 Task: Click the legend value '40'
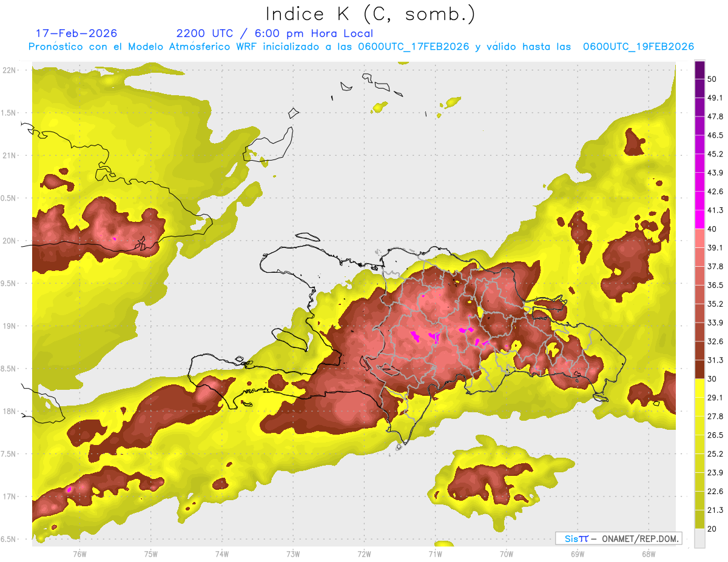tap(712, 229)
